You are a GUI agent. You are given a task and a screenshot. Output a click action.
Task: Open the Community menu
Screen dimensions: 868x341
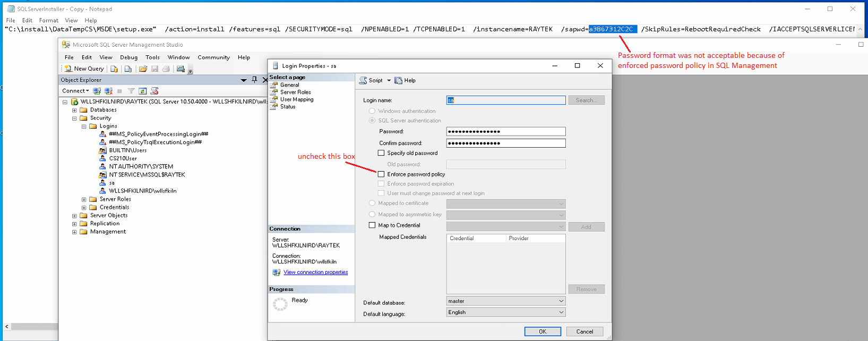pos(213,57)
